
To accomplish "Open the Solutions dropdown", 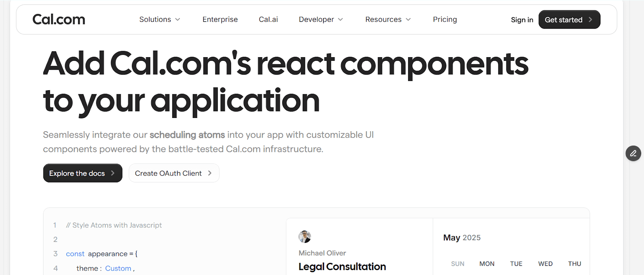I will pos(159,19).
